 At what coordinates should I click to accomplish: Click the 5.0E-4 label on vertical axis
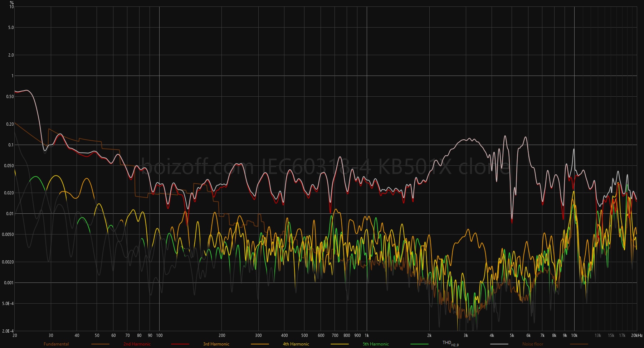8,304
